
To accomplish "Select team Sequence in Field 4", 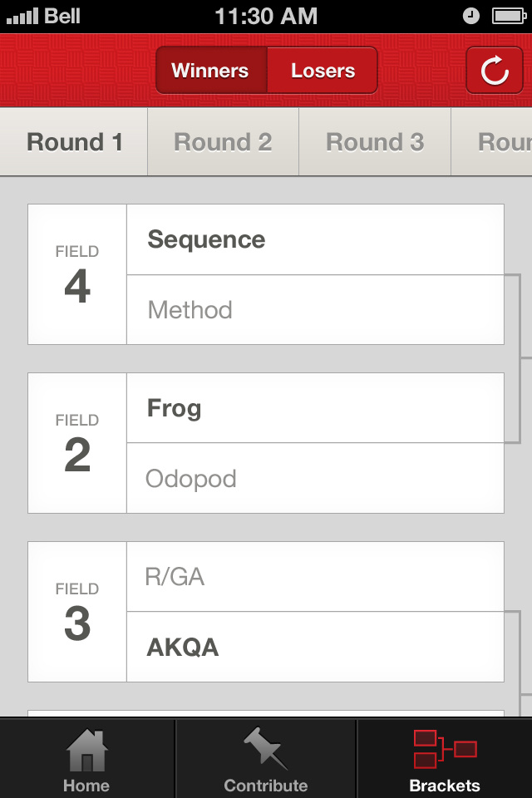I will (x=315, y=239).
